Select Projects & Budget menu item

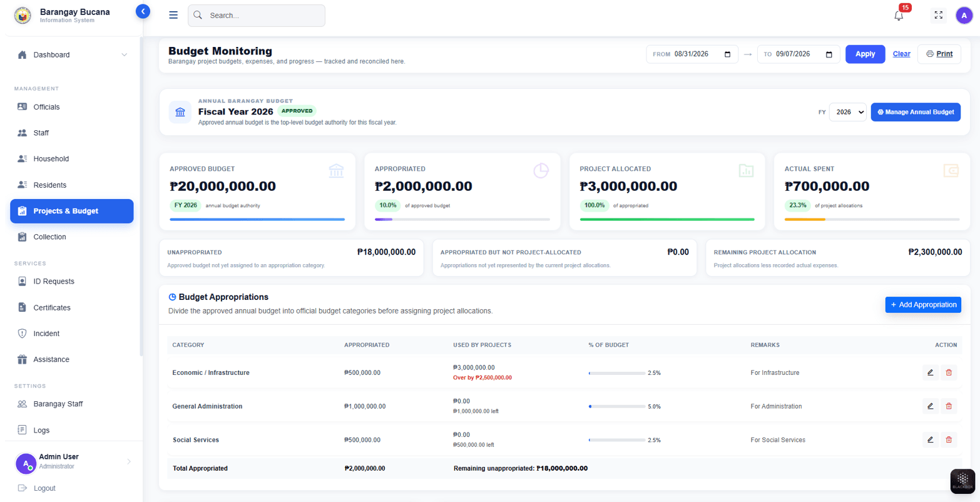coord(71,211)
